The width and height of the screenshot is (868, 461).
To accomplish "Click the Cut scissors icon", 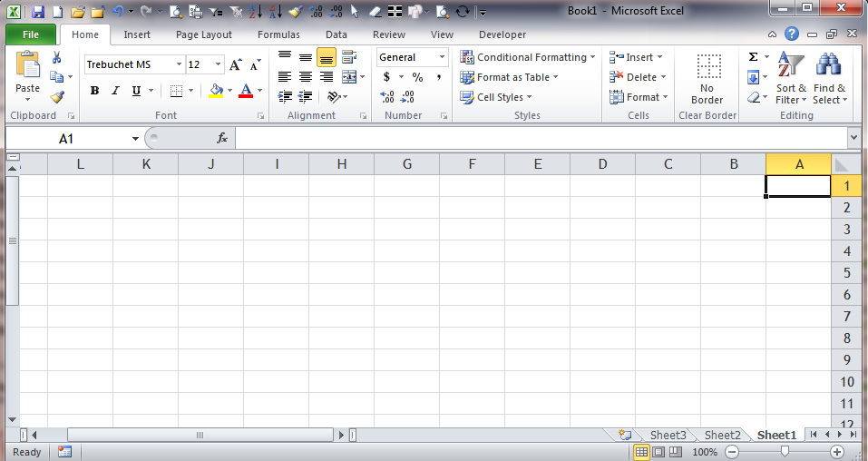I will point(57,58).
